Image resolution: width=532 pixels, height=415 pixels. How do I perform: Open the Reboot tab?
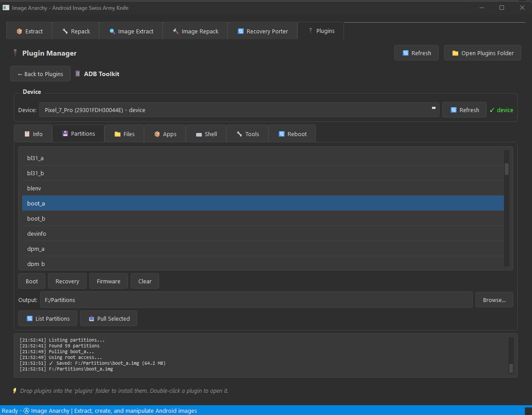(292, 133)
